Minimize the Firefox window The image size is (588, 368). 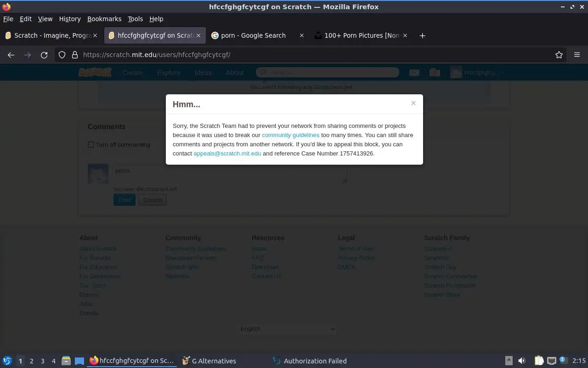563,7
